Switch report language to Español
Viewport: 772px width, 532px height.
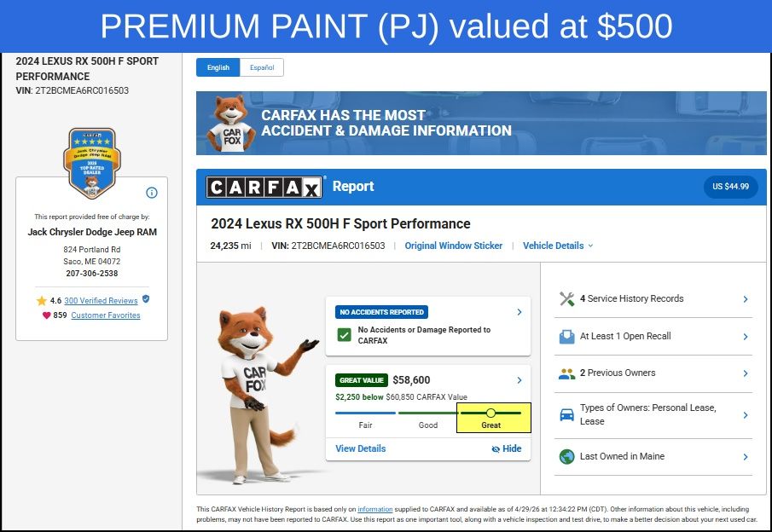pyautogui.click(x=262, y=67)
